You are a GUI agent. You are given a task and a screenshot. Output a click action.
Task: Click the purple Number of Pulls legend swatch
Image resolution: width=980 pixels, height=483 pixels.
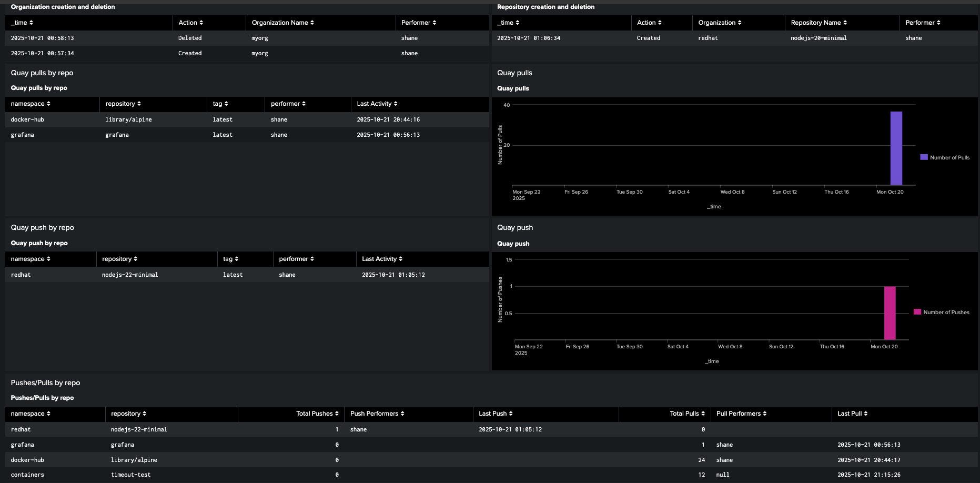click(924, 157)
